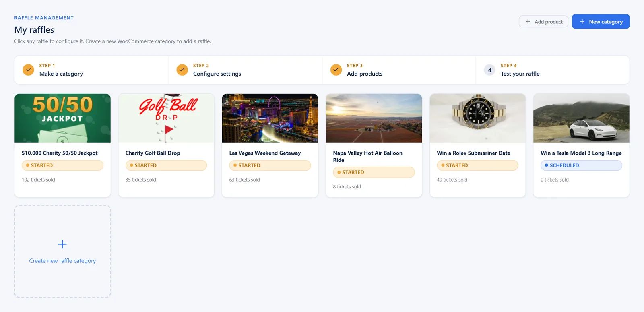This screenshot has width=644, height=312.
Task: Open the Test your raffle step
Action: pyautogui.click(x=553, y=70)
